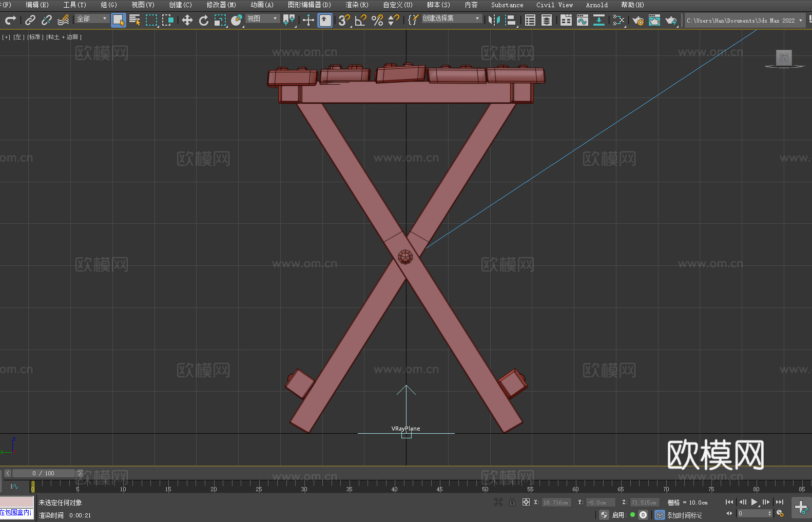The height and width of the screenshot is (522, 812).
Task: Click Go to End playback button
Action: (x=779, y=502)
